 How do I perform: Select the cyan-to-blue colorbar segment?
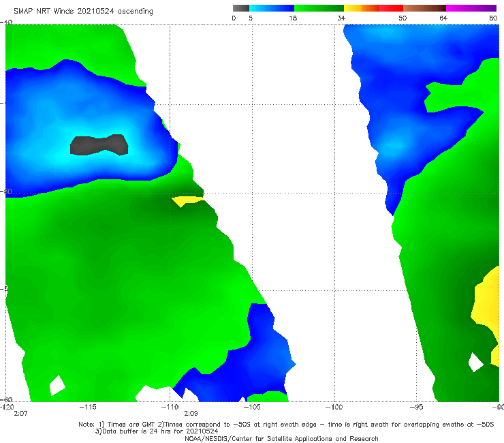[272, 8]
